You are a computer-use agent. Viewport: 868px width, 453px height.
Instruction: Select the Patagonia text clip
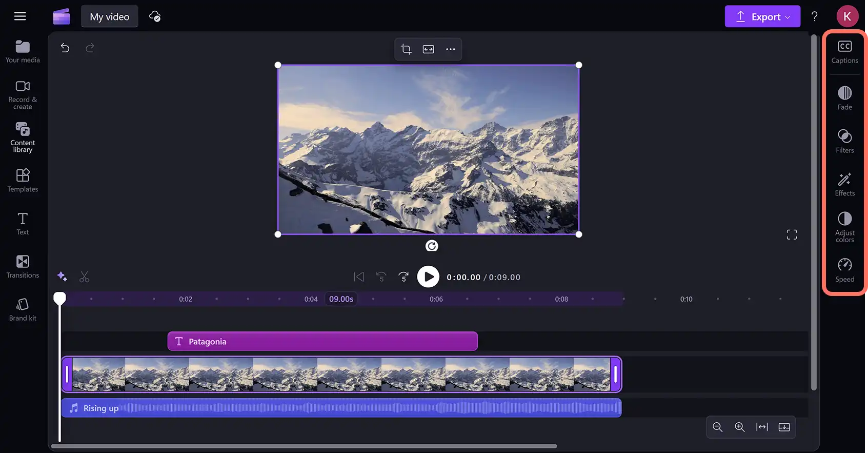(322, 341)
